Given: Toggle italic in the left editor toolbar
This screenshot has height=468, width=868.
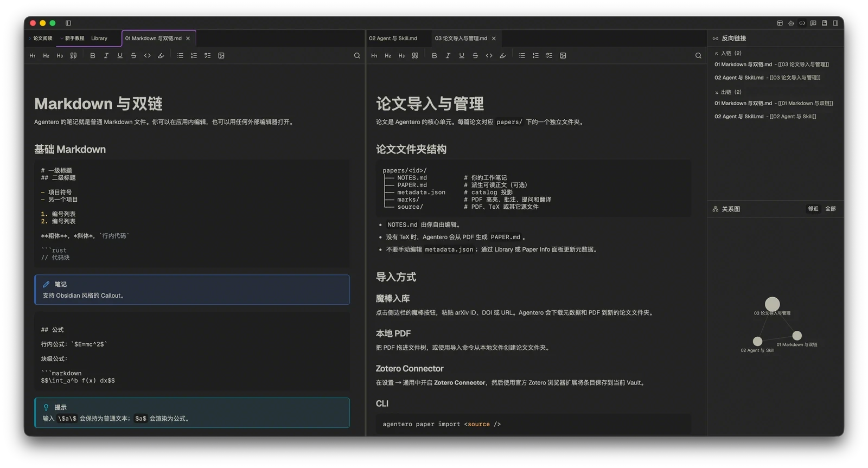Looking at the screenshot, I should [x=106, y=55].
